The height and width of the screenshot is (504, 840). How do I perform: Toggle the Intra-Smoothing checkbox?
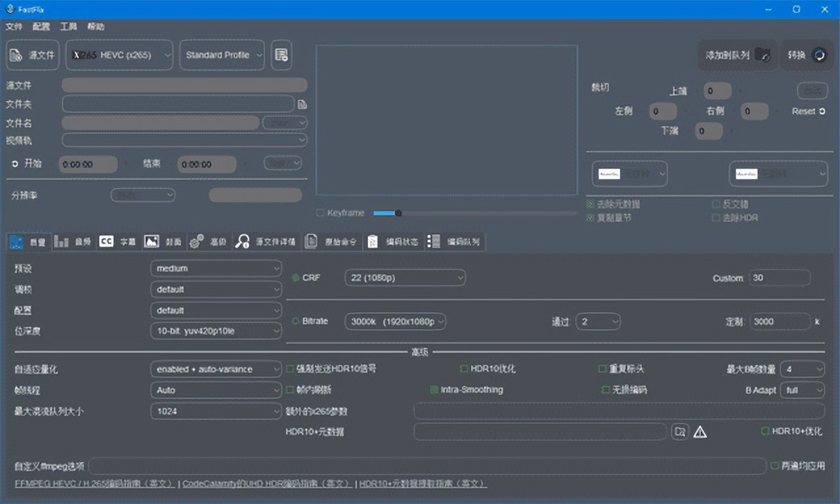click(434, 390)
